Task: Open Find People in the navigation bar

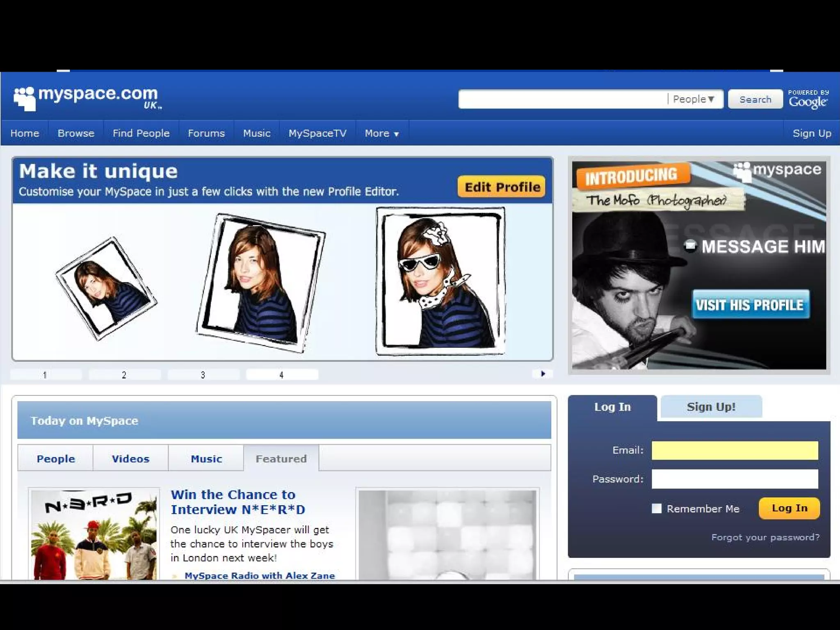Action: (141, 133)
